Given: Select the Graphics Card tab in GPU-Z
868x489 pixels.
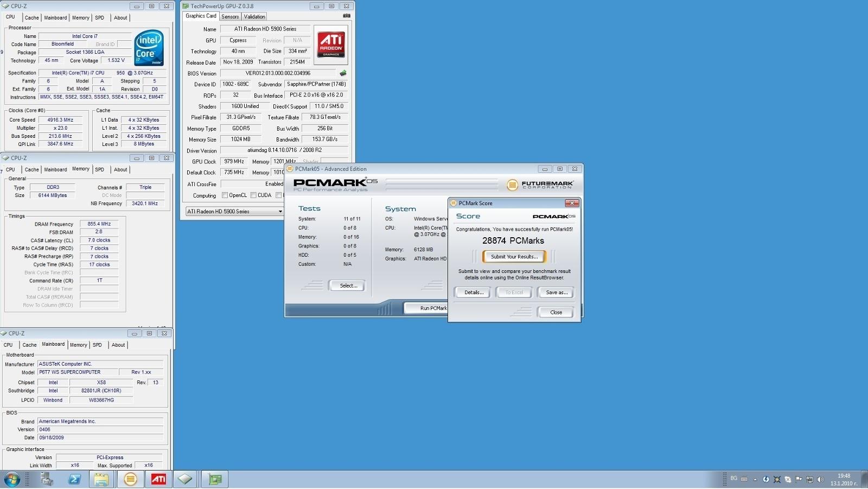Looking at the screenshot, I should tap(201, 16).
